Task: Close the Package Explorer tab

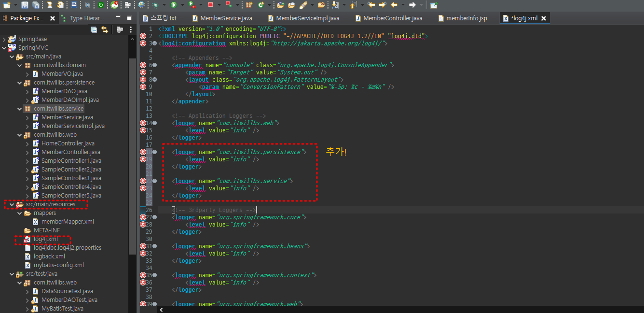Action: tap(52, 18)
